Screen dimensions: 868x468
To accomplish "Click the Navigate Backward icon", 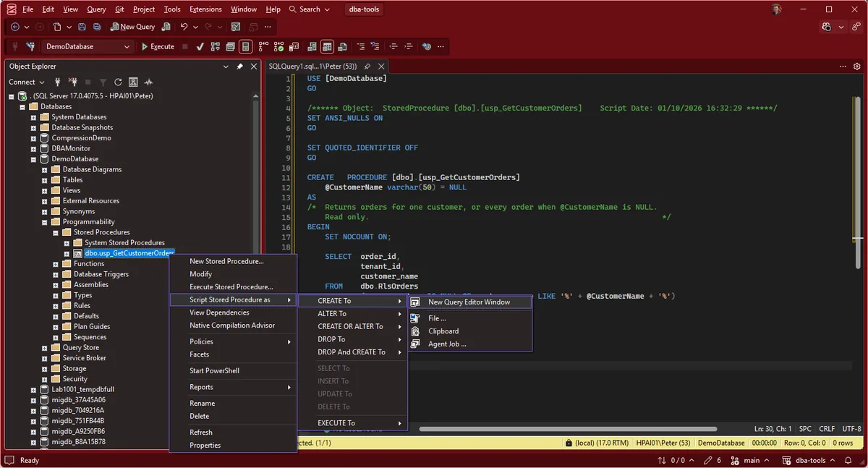I will click(15, 27).
